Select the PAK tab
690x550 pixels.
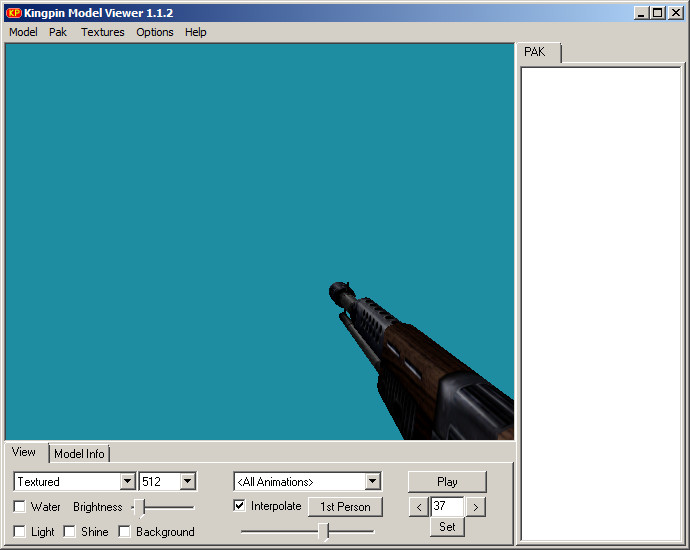tap(535, 52)
